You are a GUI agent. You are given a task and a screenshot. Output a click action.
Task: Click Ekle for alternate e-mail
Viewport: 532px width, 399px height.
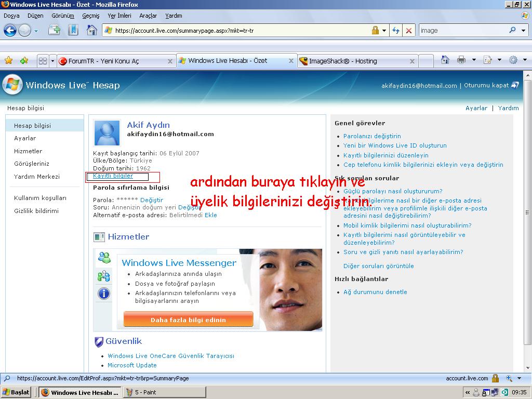click(211, 215)
